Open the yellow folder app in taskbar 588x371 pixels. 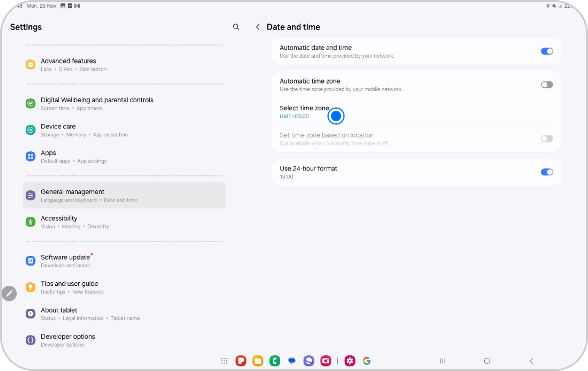coord(257,361)
